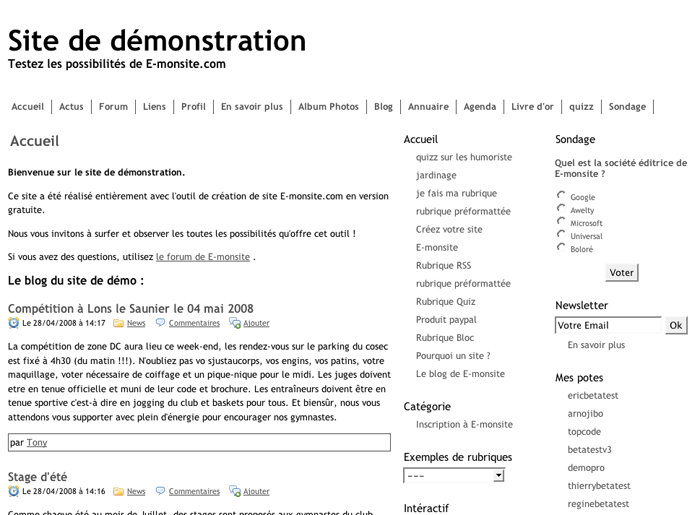Open Le blog de E-monsite link
This screenshot has height=515, width=700.
click(x=460, y=374)
